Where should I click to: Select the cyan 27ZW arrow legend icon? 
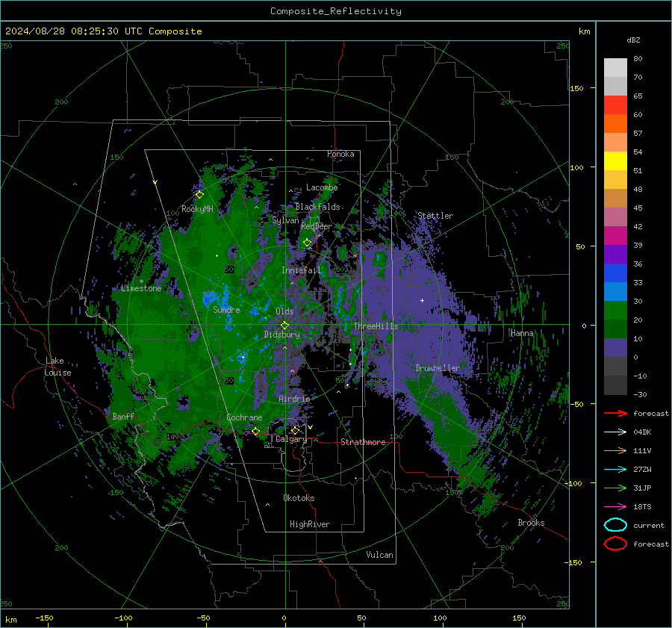(615, 469)
